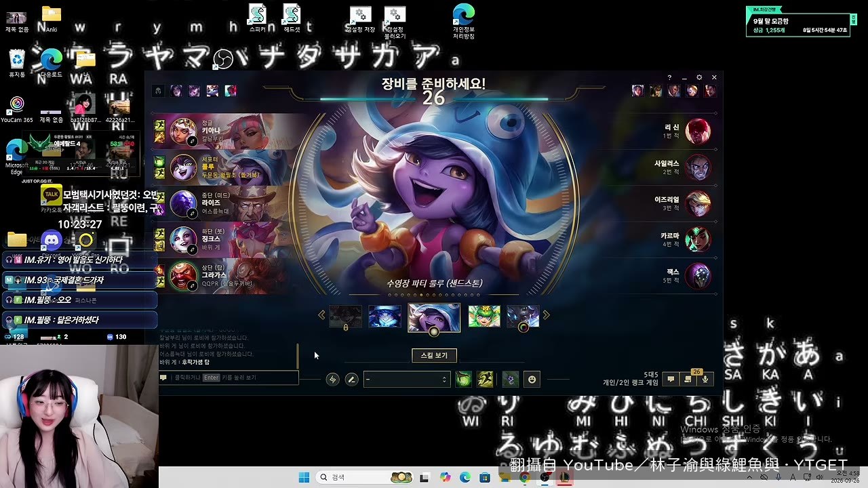Change the Smite summoner spell
The image size is (868, 488).
pyautogui.click(x=463, y=380)
